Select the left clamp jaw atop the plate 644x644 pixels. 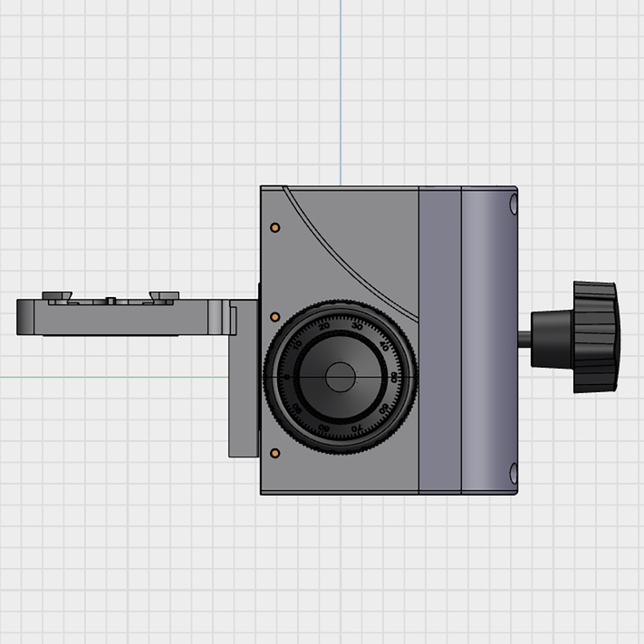[x=57, y=296]
